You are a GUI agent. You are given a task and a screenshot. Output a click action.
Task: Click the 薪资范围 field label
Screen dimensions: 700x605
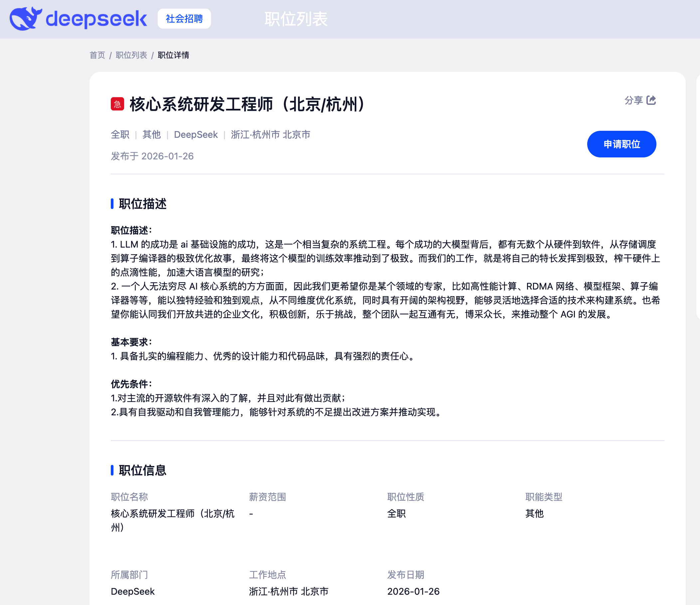267,497
